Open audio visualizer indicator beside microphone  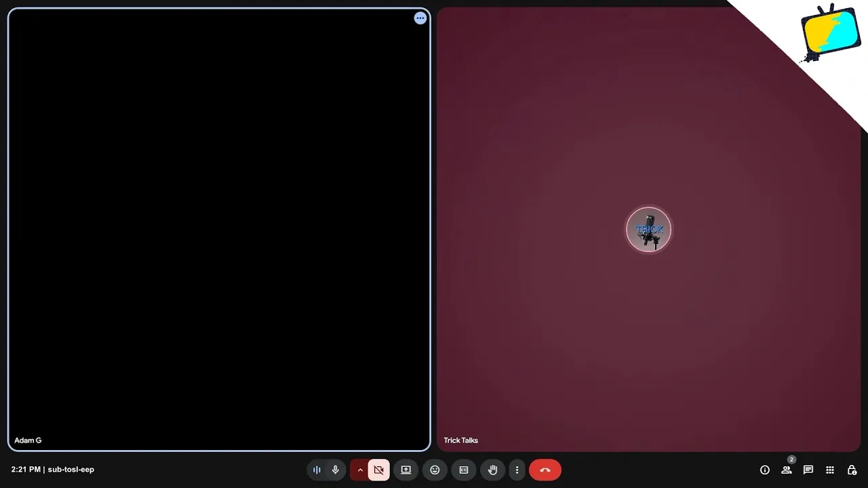(x=317, y=470)
